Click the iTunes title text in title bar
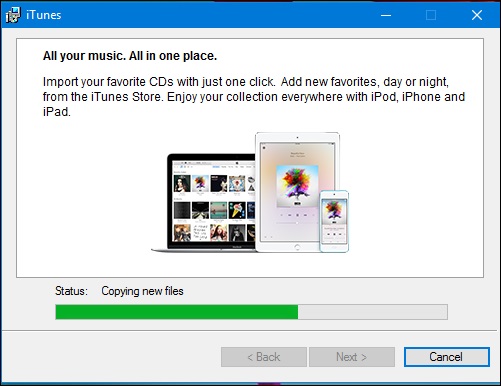 (44, 15)
